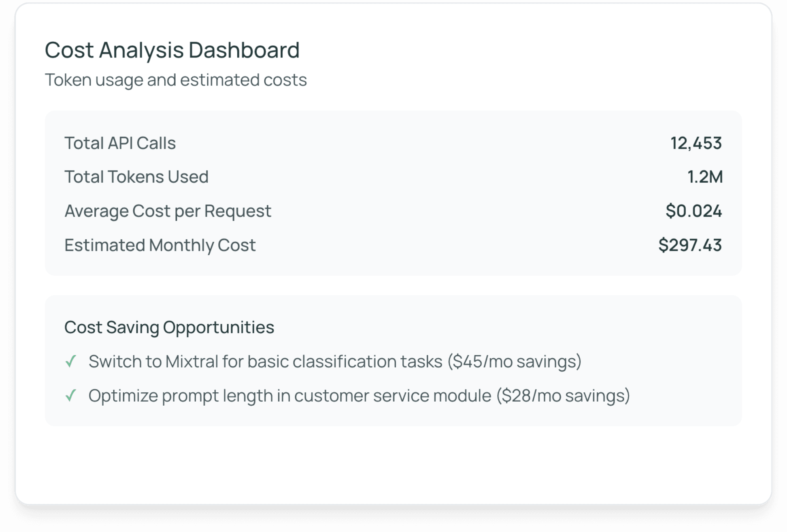This screenshot has width=787, height=532.
Task: Click the word Dashboard in the title
Action: click(x=244, y=50)
